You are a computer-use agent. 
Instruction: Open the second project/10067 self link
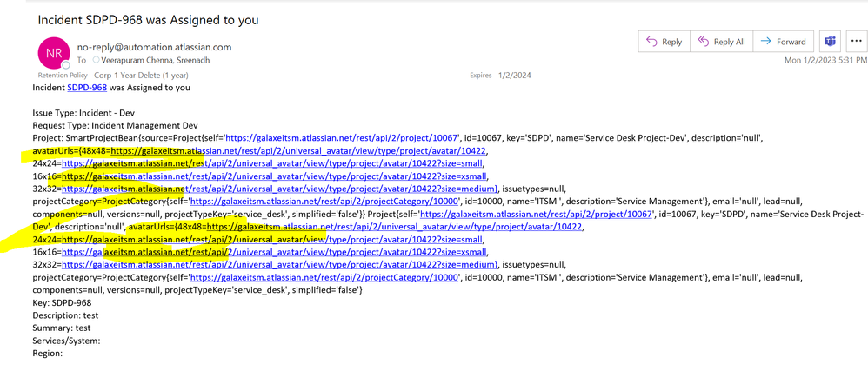(x=536, y=215)
